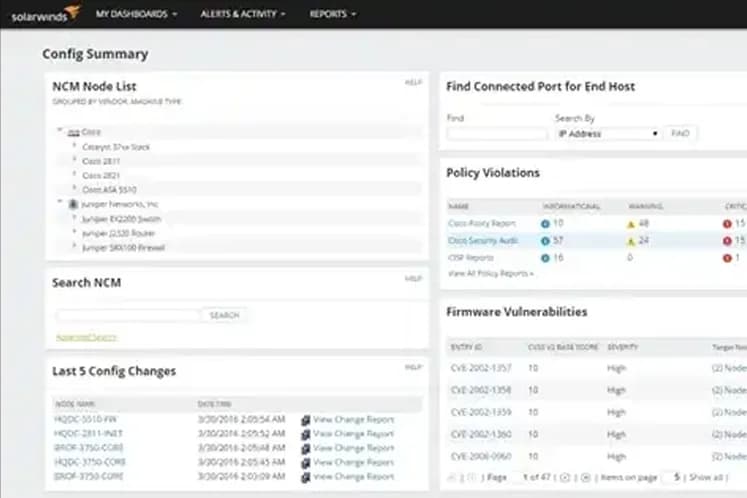Click the Cisco ASA 5510 label
Screen dimensions: 747x498
coord(109,190)
